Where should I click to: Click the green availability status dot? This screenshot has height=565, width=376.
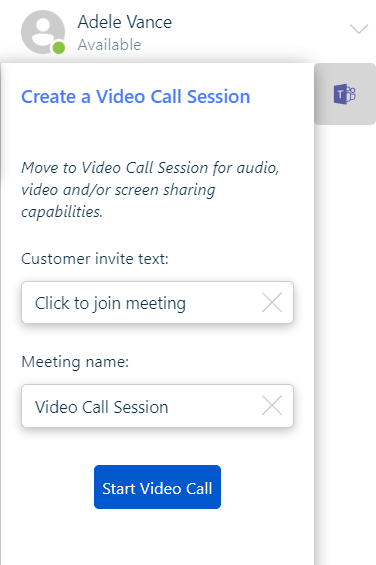59,48
